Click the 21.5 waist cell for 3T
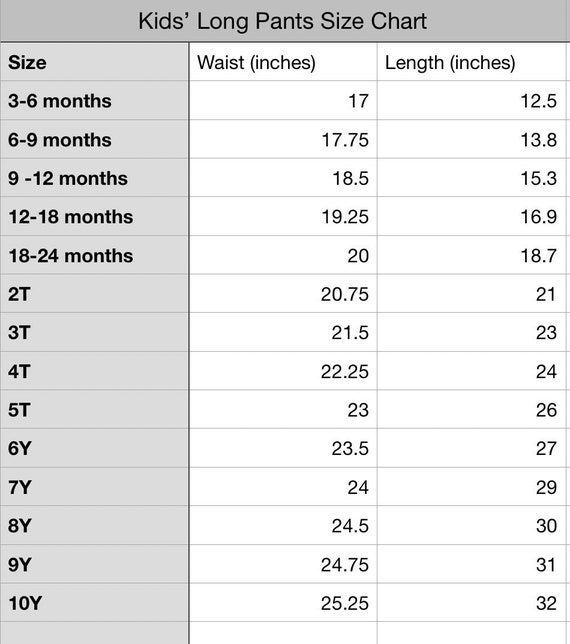 [x=283, y=332]
